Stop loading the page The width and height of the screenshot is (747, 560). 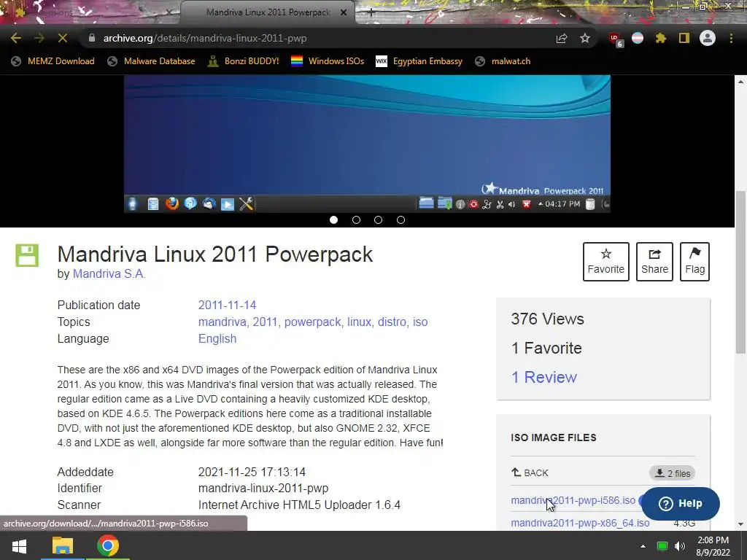pos(63,38)
